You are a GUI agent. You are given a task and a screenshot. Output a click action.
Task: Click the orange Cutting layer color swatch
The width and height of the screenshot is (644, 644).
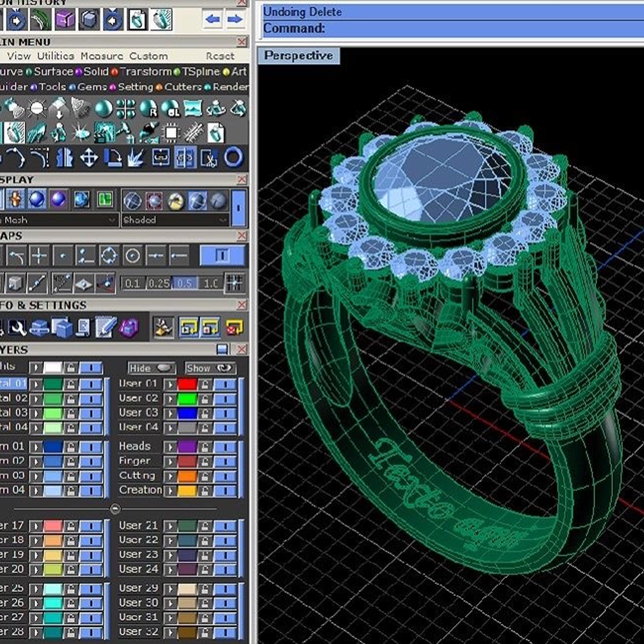click(187, 476)
